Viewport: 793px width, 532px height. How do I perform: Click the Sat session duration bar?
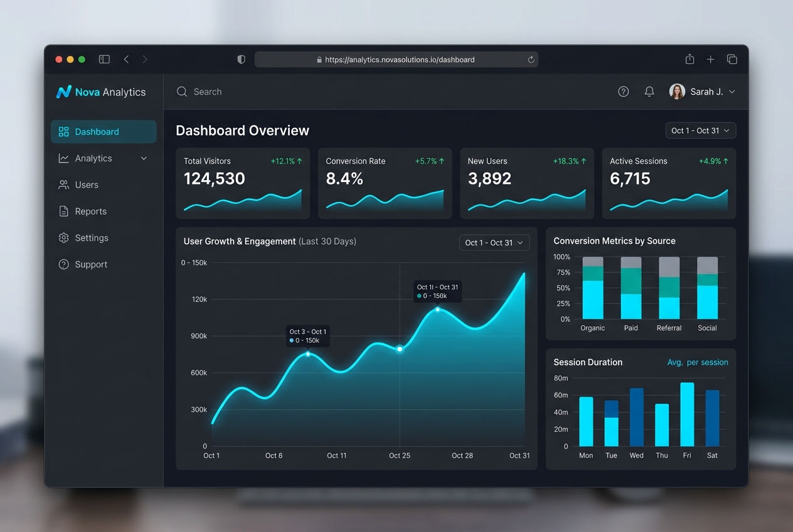pos(713,418)
